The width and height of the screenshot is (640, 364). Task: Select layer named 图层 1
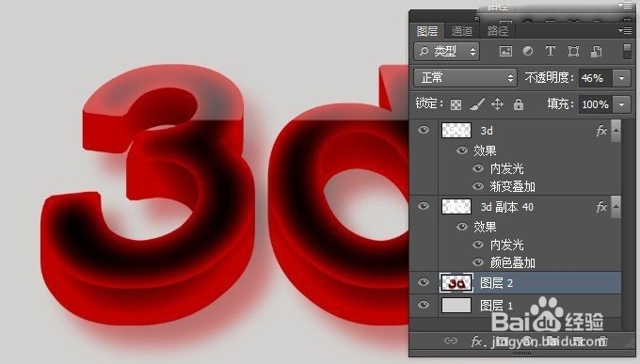(x=496, y=306)
